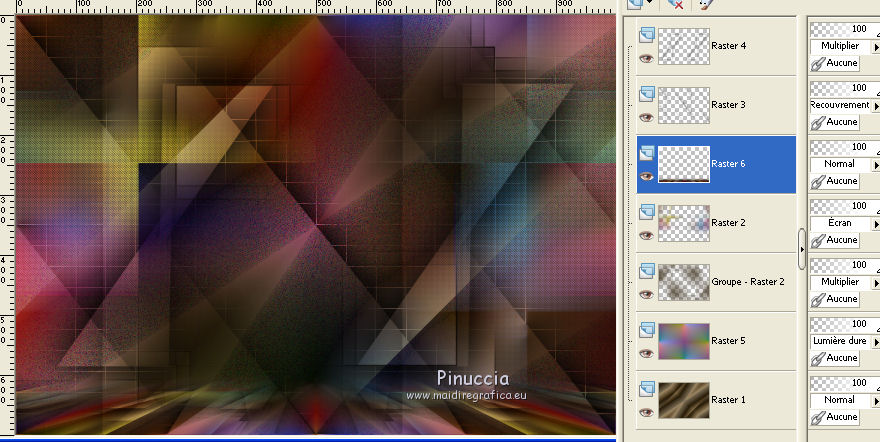This screenshot has height=442, width=880.
Task: Click the opacity slider of Raster 1
Action: tap(845, 383)
